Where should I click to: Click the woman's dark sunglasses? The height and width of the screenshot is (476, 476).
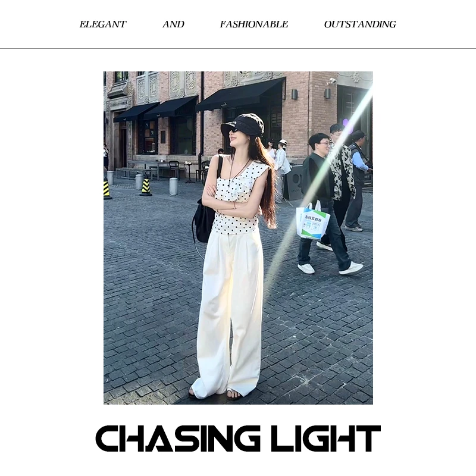tap(234, 131)
